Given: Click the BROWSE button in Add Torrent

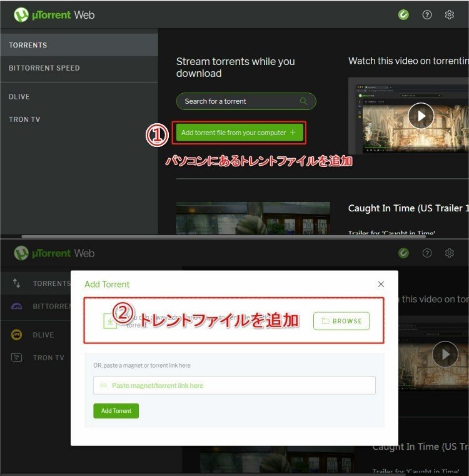Looking at the screenshot, I should coord(341,321).
